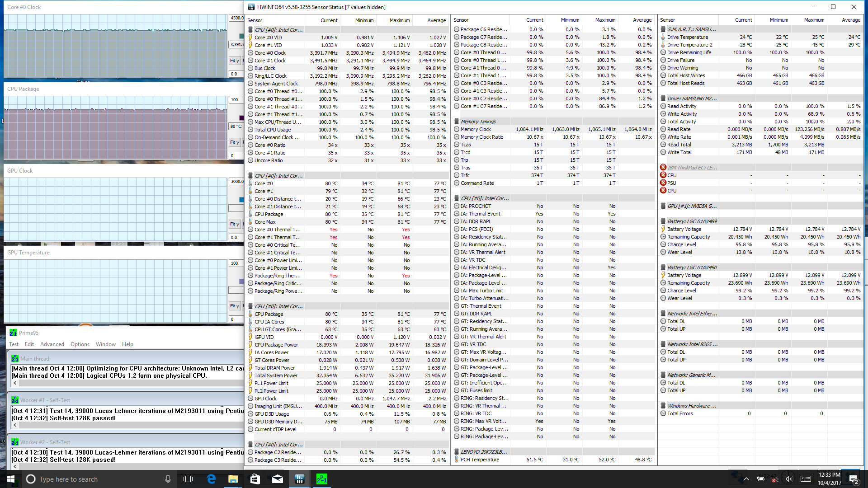Click the PCH Temperature thermometer icon
The width and height of the screenshot is (868, 488).
[x=457, y=460]
